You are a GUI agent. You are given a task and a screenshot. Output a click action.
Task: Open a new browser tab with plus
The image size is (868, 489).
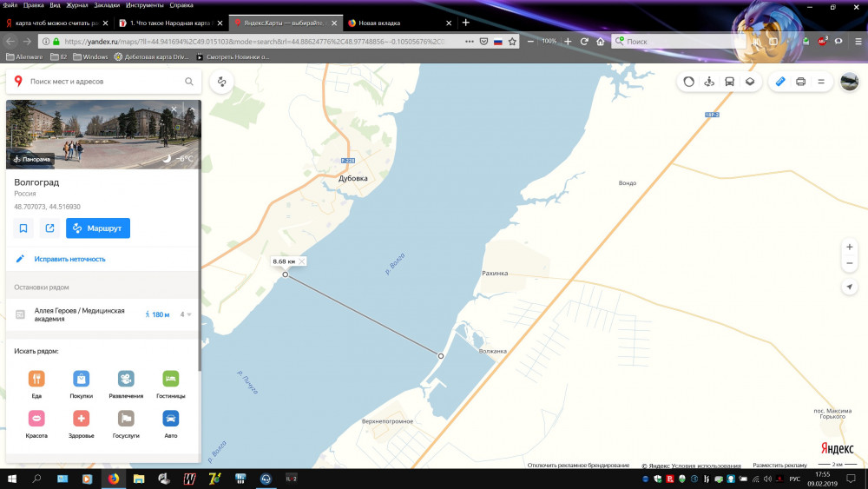coord(465,23)
